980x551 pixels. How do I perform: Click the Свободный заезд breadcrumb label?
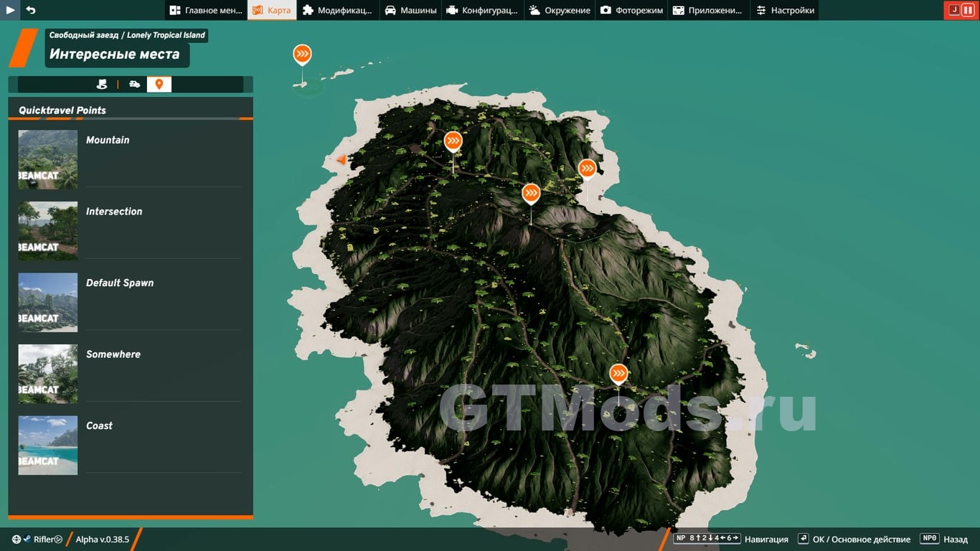coord(83,34)
